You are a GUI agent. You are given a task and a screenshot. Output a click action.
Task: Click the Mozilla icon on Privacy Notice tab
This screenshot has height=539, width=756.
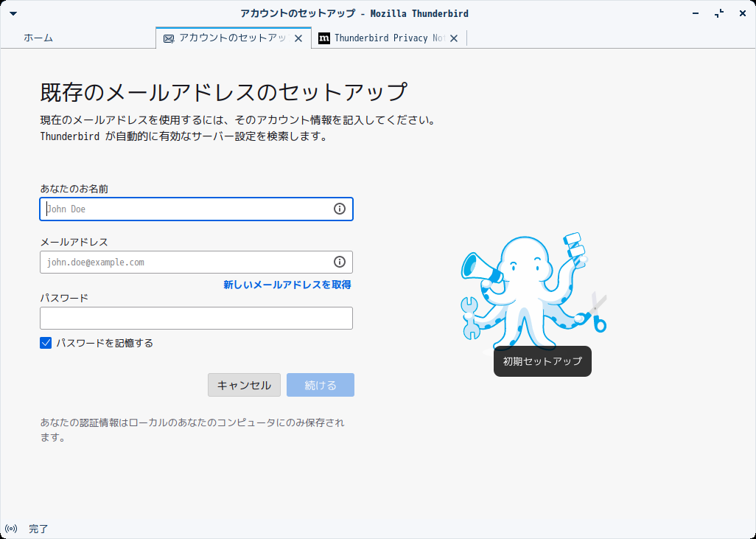pos(324,38)
